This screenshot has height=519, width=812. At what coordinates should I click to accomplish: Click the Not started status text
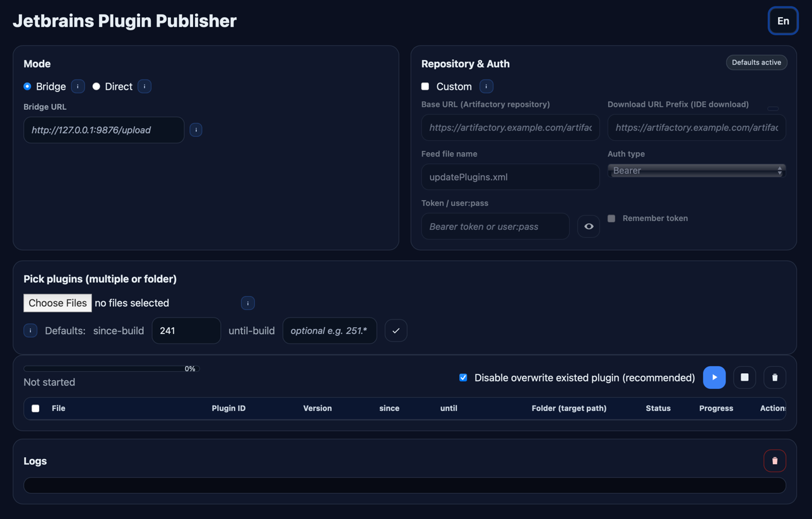(x=49, y=382)
